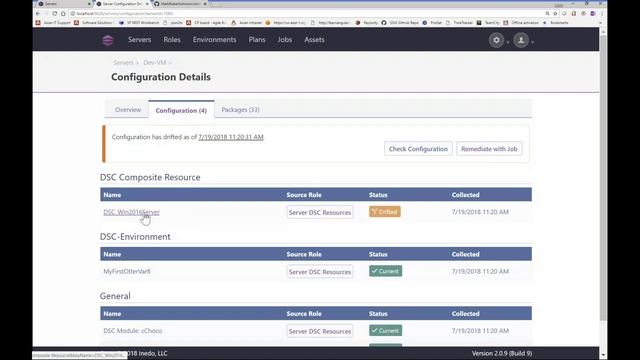Open the Chrome three-dot menu
The height and width of the screenshot is (360, 640).
[602, 13]
